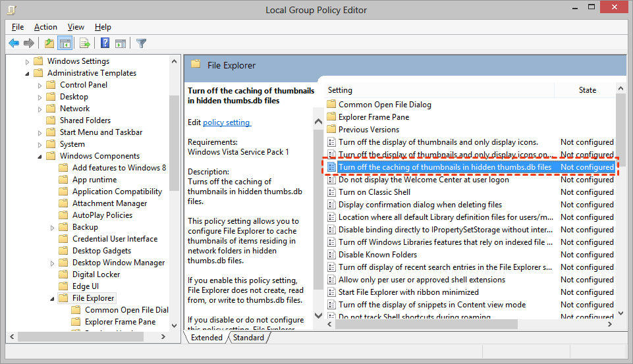633x364 pixels.
Task: Toggle the Show/Hide Action Pane icon
Action: tap(121, 43)
